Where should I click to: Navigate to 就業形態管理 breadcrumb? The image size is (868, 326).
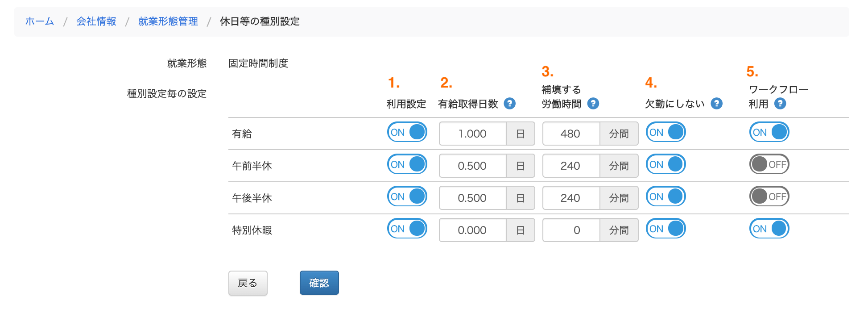pyautogui.click(x=168, y=21)
